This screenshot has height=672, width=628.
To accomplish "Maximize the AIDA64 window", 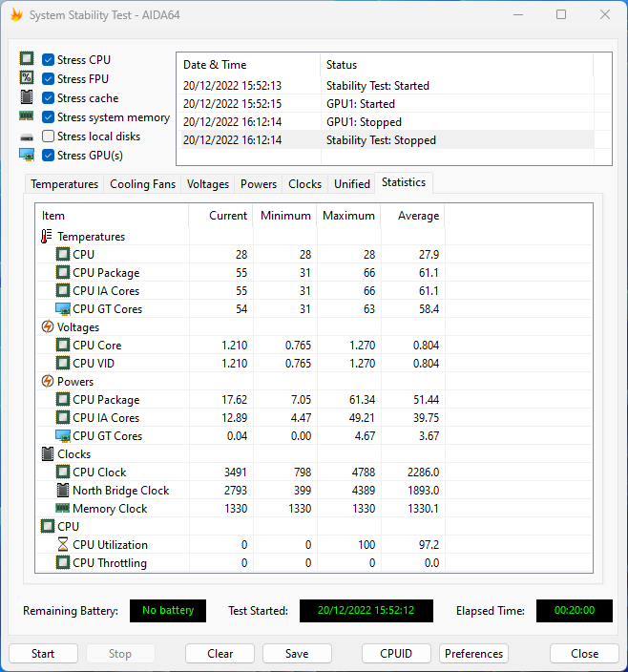I will (561, 14).
